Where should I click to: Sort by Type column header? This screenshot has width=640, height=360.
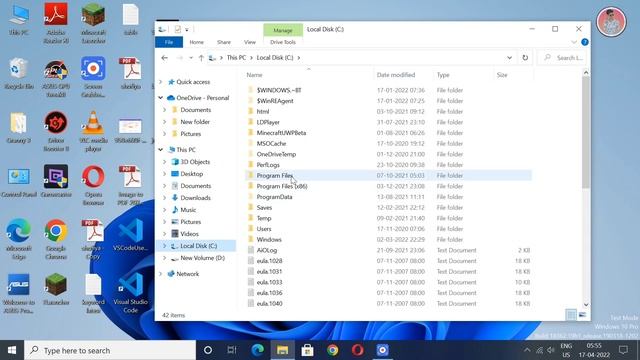(463, 75)
